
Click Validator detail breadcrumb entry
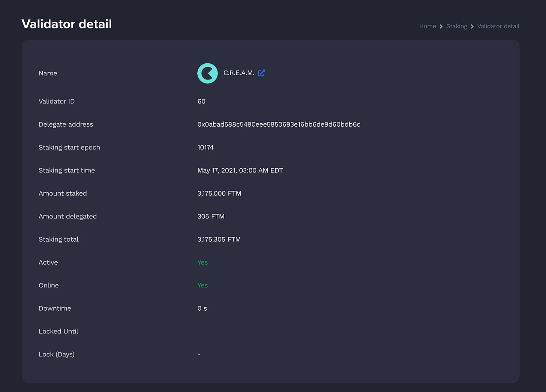pos(498,26)
